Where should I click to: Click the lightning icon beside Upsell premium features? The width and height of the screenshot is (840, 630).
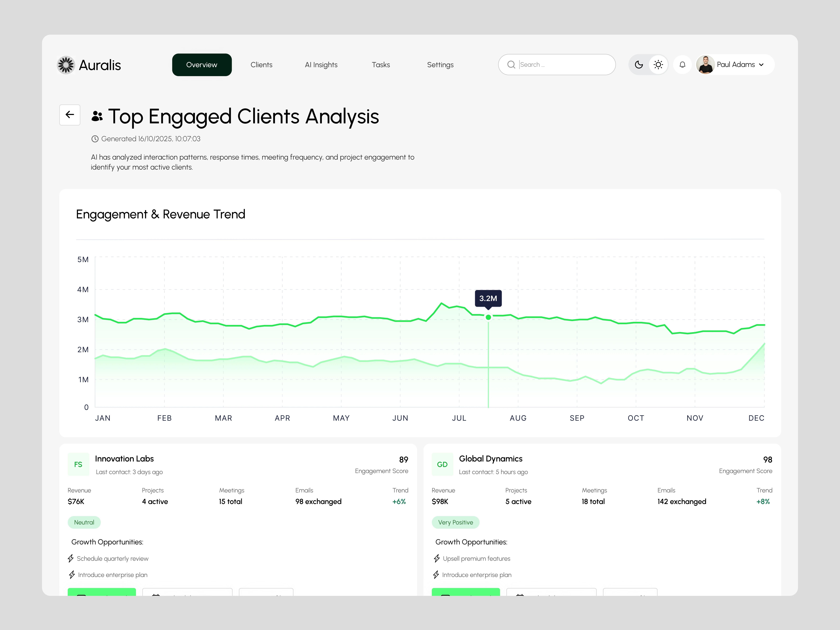coord(437,558)
